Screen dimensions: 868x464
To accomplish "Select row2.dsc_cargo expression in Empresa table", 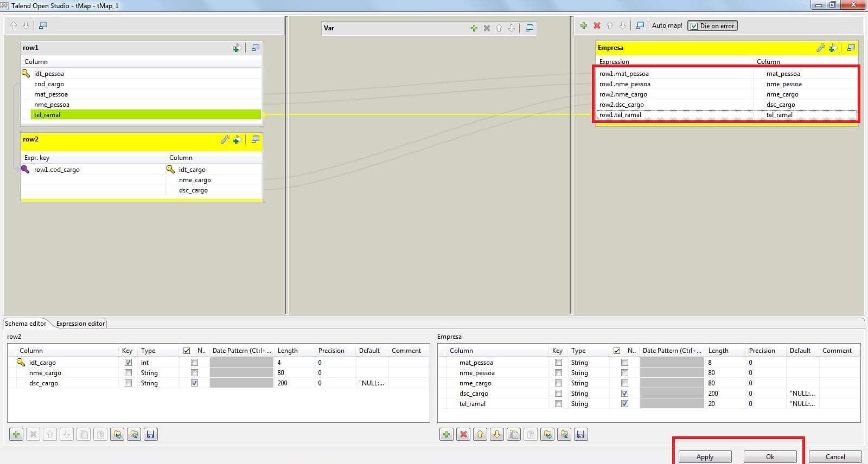I will 622,105.
